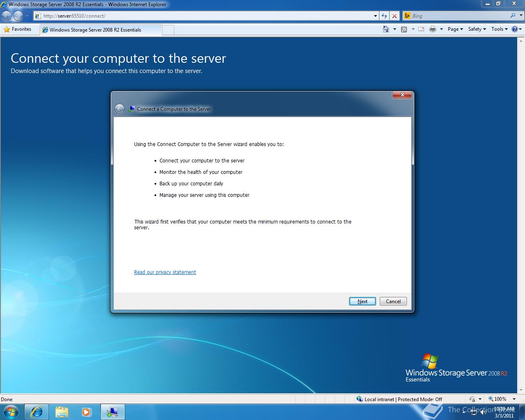Minimize the Internet Explorer window

(x=487, y=4)
